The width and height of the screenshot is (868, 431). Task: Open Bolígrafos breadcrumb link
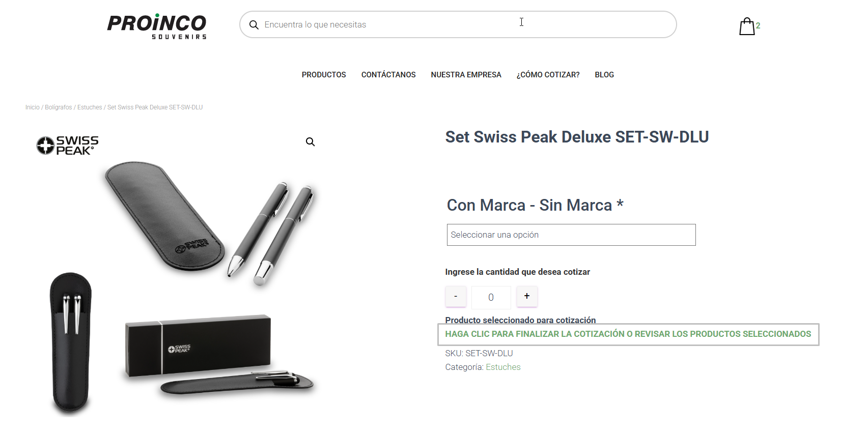pos(59,107)
